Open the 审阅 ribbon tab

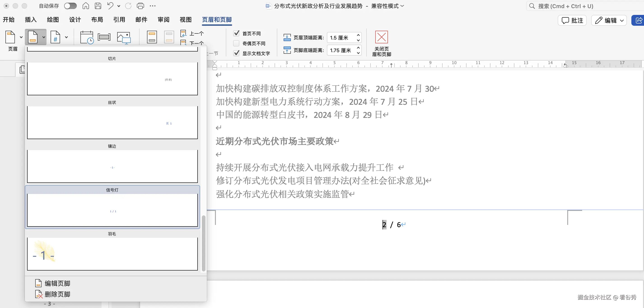click(x=163, y=19)
